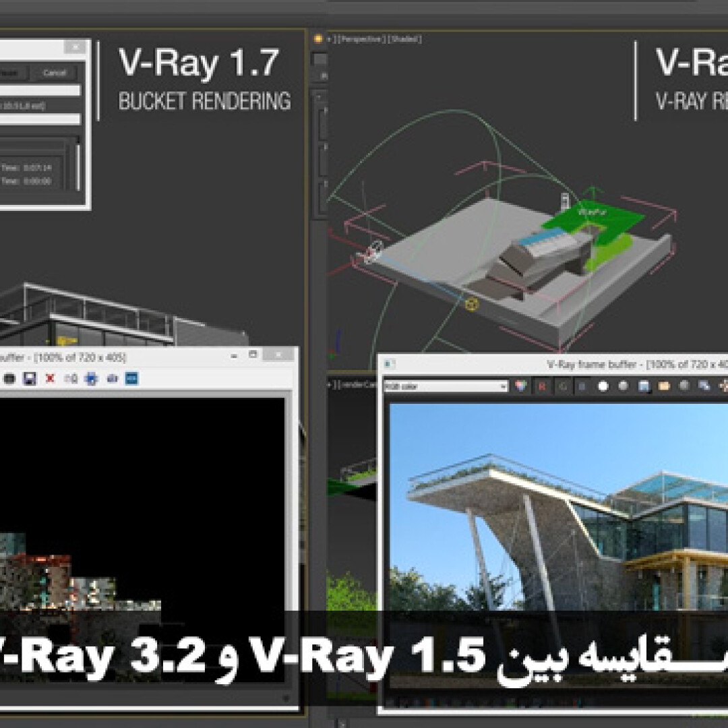Clear image with red X icon

tap(50, 379)
